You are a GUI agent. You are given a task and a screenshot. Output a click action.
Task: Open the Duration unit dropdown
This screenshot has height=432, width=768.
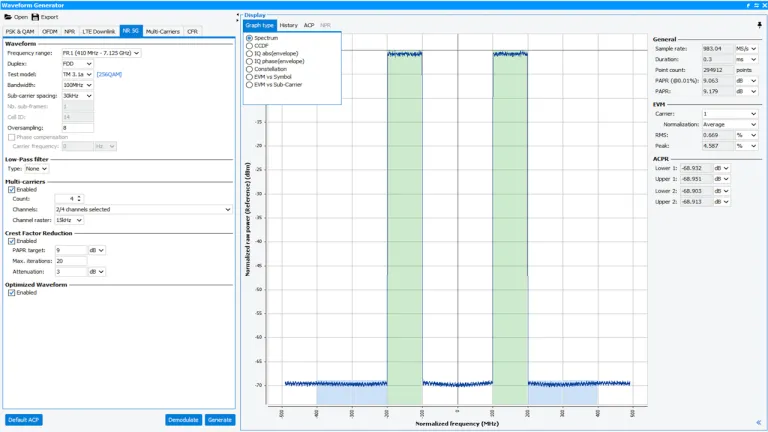pos(746,59)
